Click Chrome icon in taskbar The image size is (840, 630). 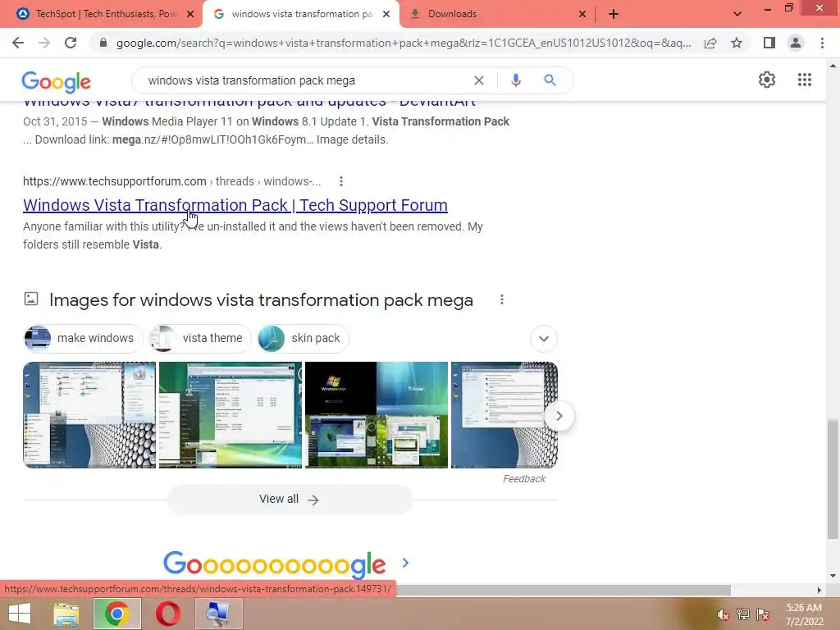tap(116, 614)
